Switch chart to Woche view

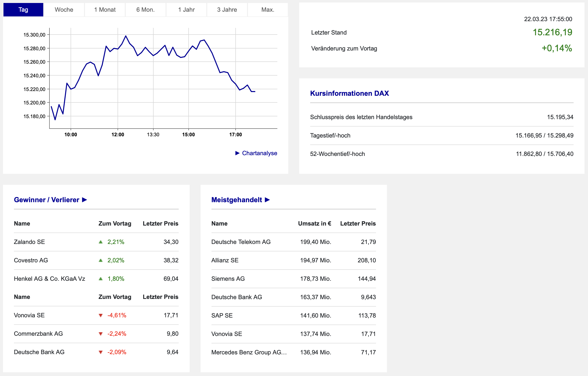click(64, 10)
